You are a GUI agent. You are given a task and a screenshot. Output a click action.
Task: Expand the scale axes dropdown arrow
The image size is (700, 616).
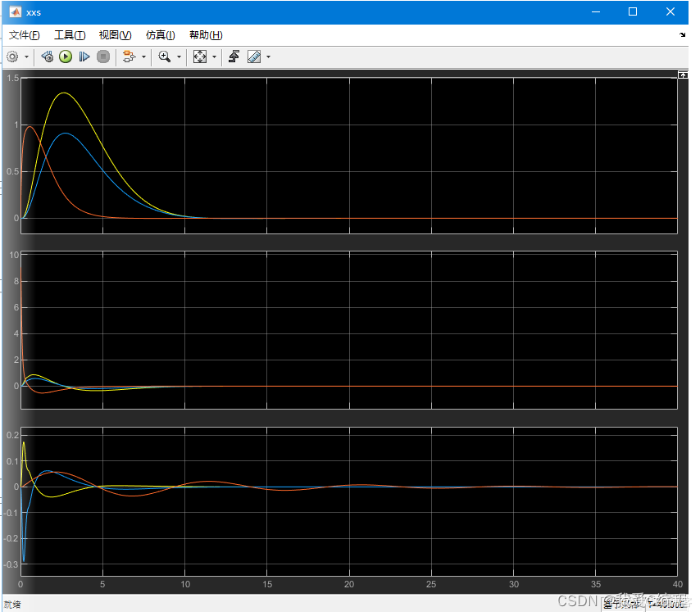[x=214, y=57]
